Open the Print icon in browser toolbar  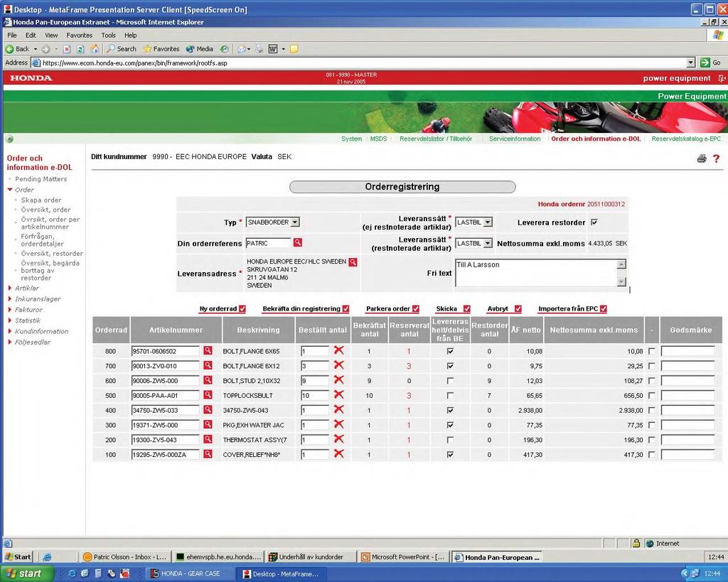tap(259, 49)
